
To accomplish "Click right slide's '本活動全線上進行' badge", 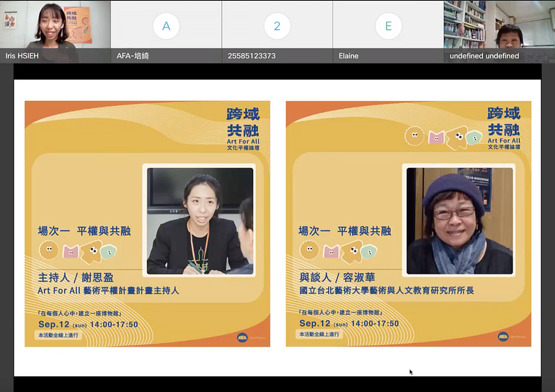I will tap(319, 334).
